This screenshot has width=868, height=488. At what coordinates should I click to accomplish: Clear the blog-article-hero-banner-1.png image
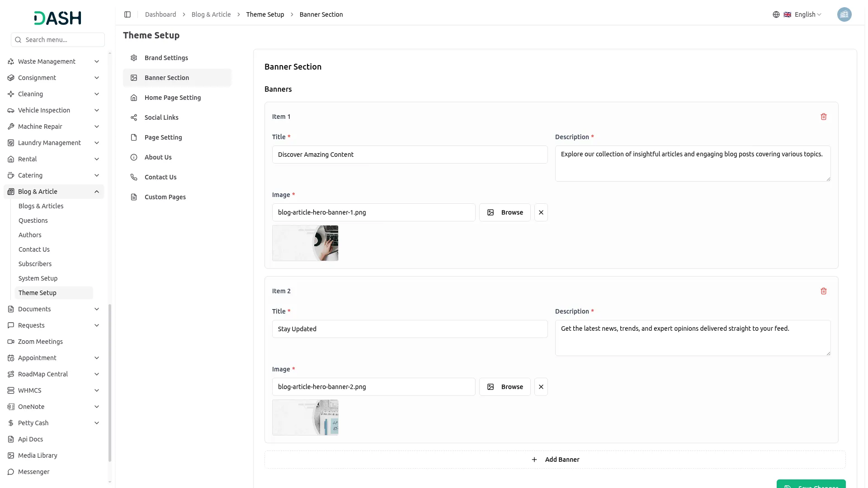point(541,212)
